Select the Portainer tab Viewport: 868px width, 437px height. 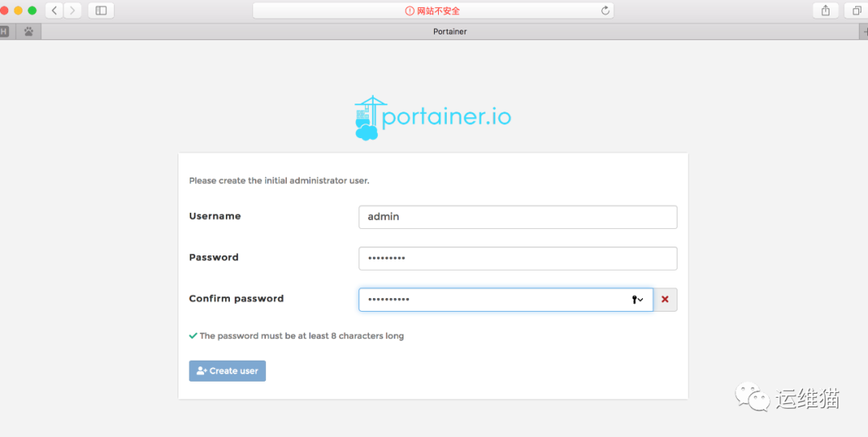[x=449, y=31]
